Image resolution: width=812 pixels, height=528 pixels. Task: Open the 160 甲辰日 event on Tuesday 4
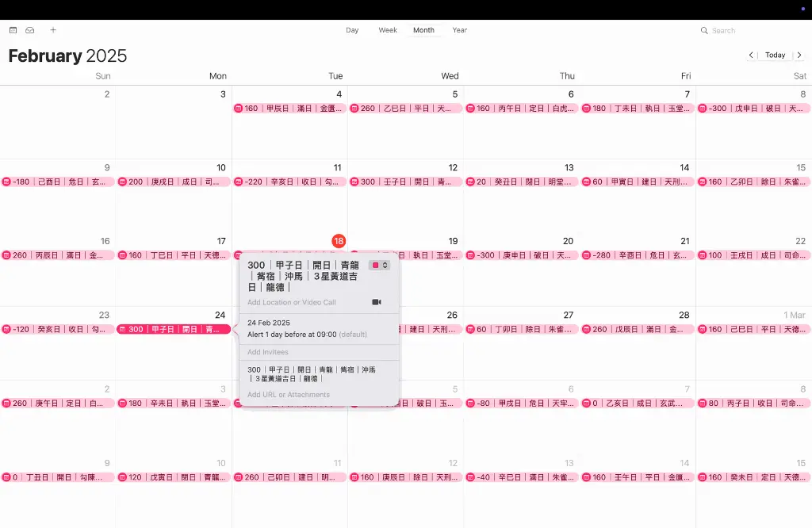point(289,108)
